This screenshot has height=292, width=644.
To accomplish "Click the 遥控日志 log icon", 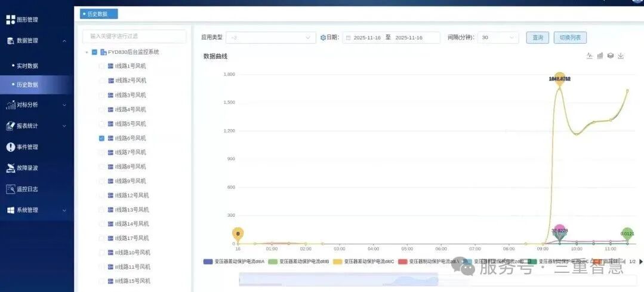I will (11, 189).
